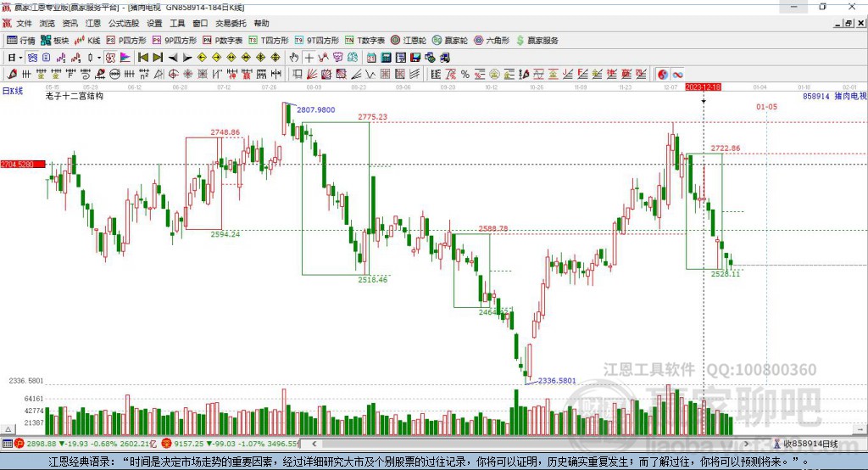Click the red 2704.5280 price label
868x470 pixels.
[23, 165]
